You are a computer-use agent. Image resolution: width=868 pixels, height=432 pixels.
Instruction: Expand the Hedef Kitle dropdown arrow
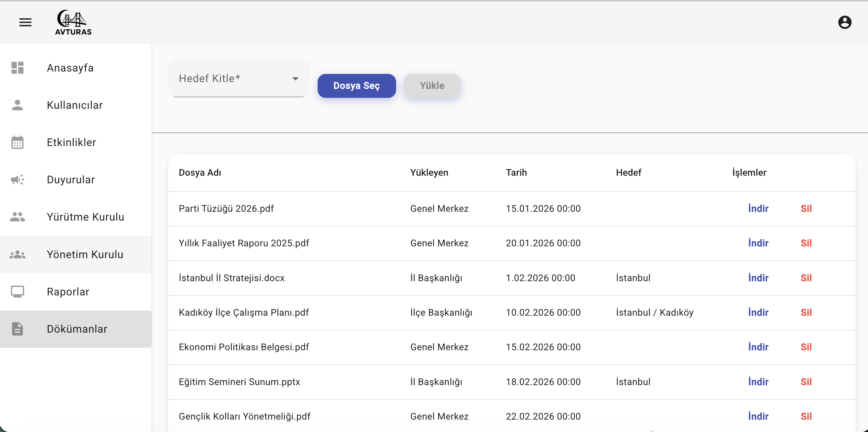tap(295, 79)
